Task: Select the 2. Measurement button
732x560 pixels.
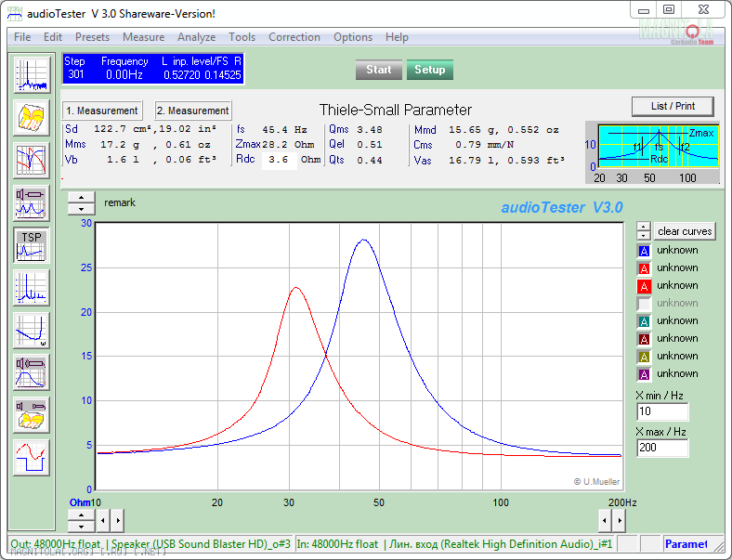Action: pos(193,111)
